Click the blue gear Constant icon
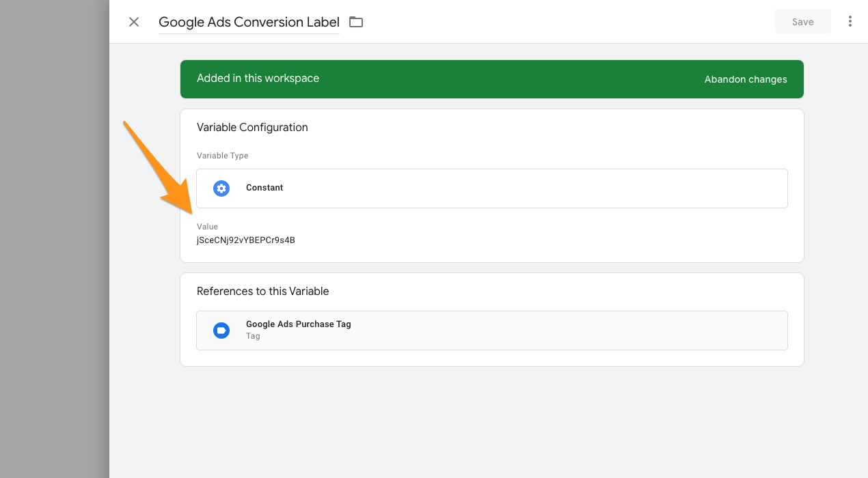 (221, 188)
